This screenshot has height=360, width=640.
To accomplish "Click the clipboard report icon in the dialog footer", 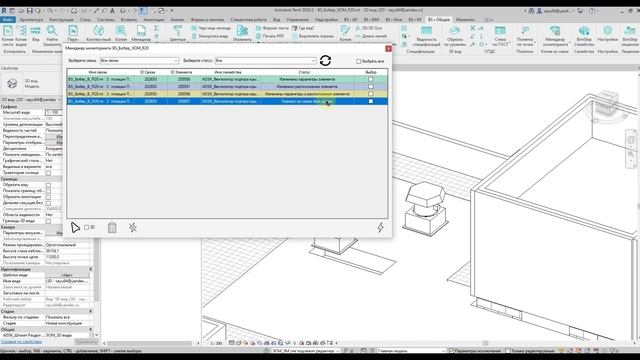I will pos(112,227).
